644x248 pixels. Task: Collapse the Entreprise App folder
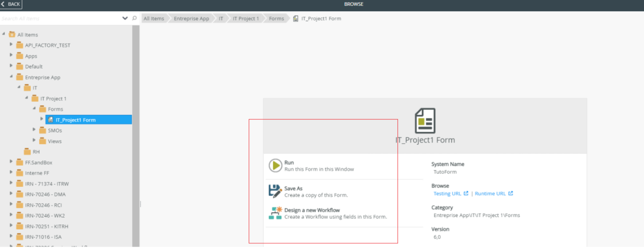pos(11,77)
